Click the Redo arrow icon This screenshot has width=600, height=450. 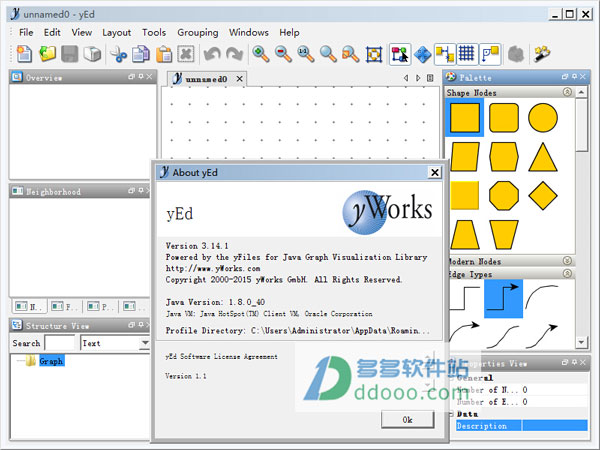click(235, 54)
